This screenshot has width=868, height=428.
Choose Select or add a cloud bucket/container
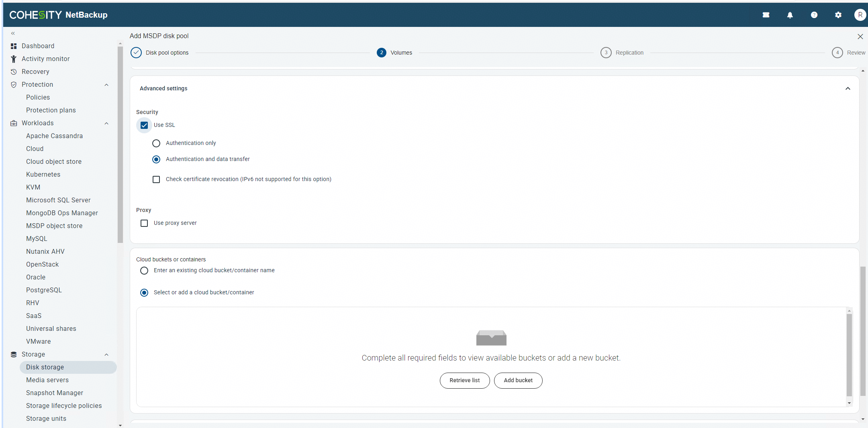[144, 293]
